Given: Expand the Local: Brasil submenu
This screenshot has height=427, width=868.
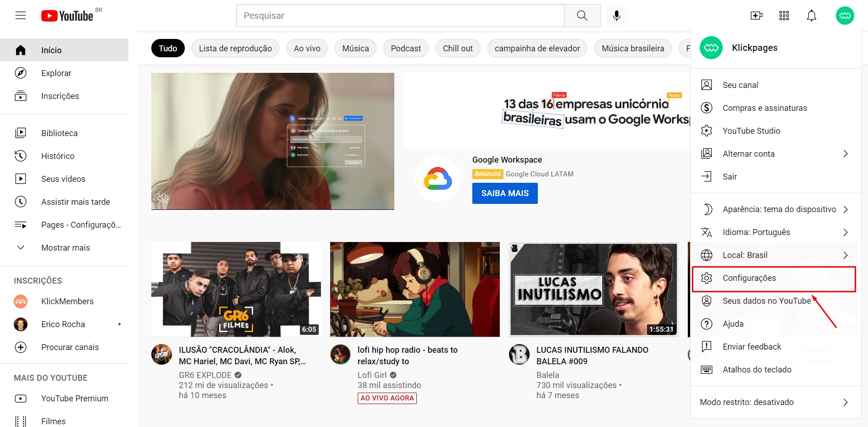Looking at the screenshot, I should click(x=776, y=255).
